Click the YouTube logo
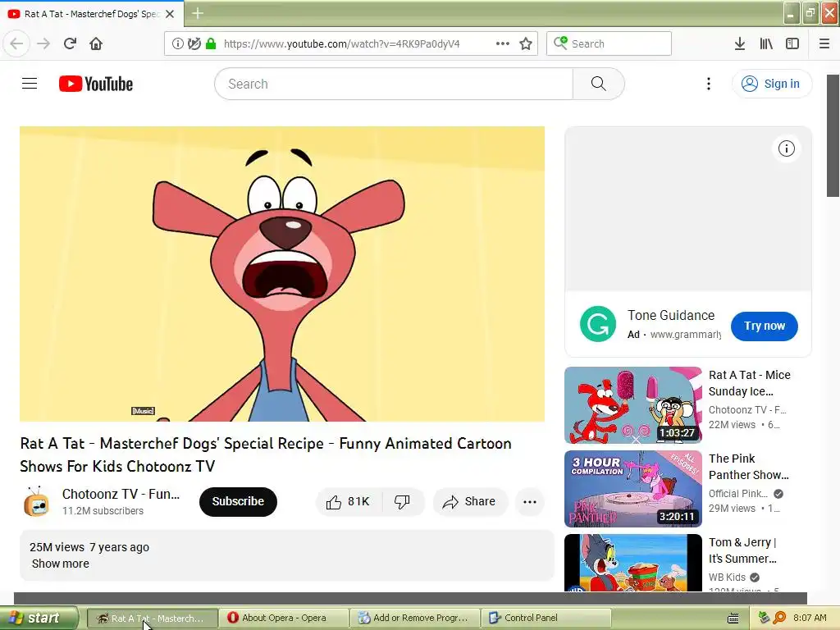Image resolution: width=840 pixels, height=630 pixels. pos(96,84)
